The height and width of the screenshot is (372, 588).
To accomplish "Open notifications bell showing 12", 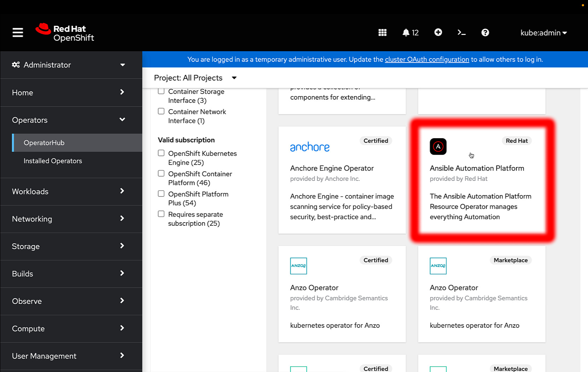I will (x=410, y=33).
